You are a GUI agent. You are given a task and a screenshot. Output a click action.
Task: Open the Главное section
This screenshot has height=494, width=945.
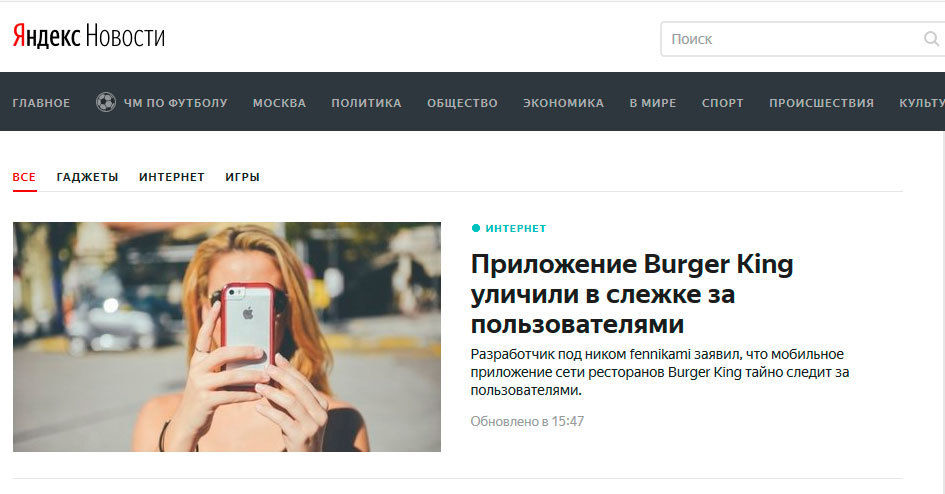tap(42, 103)
